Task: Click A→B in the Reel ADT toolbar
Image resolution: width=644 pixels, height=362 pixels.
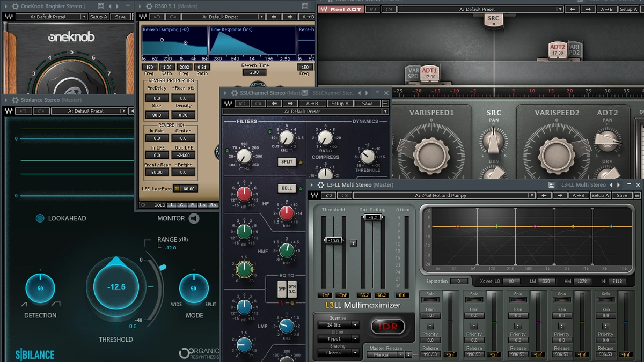Action: (x=606, y=9)
